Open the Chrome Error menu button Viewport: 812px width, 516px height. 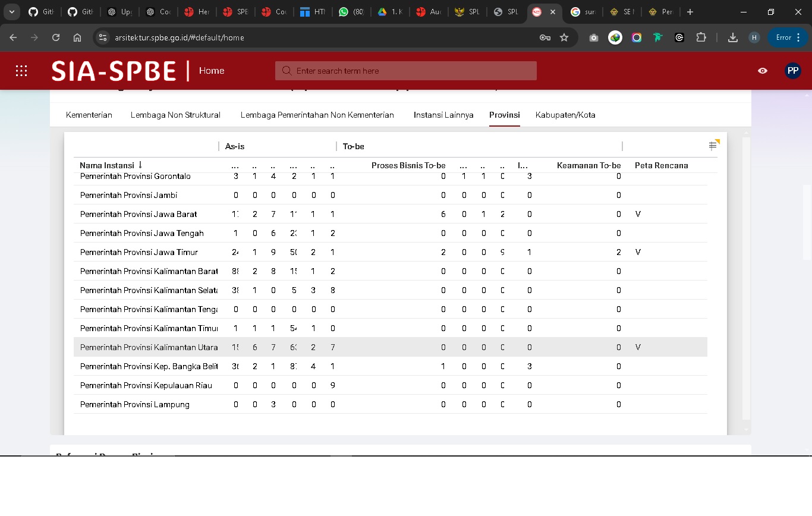click(788, 37)
